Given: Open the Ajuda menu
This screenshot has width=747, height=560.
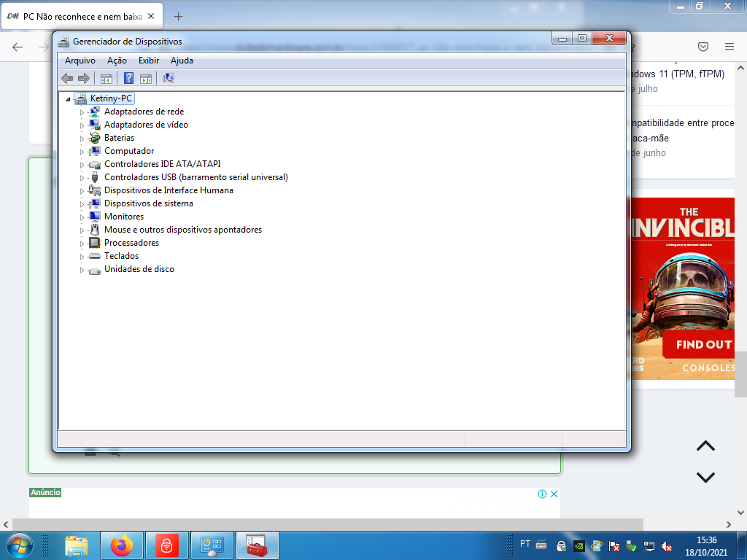Looking at the screenshot, I should coord(182,61).
